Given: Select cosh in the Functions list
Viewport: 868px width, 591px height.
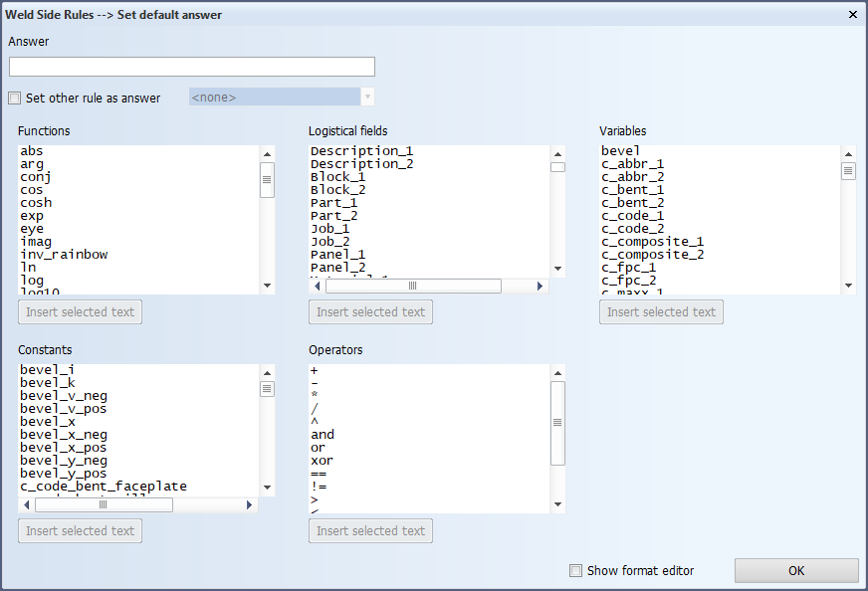Looking at the screenshot, I should tap(36, 203).
